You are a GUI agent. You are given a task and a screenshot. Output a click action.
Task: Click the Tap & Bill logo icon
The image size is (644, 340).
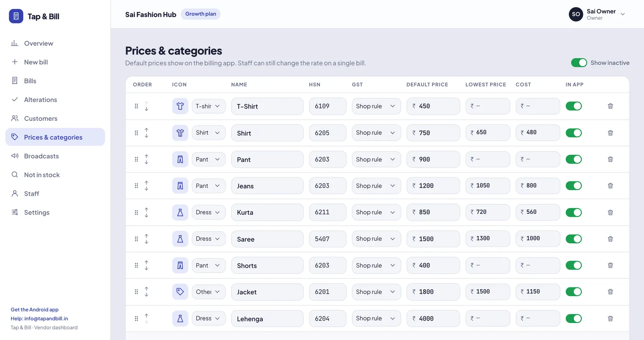point(16,16)
